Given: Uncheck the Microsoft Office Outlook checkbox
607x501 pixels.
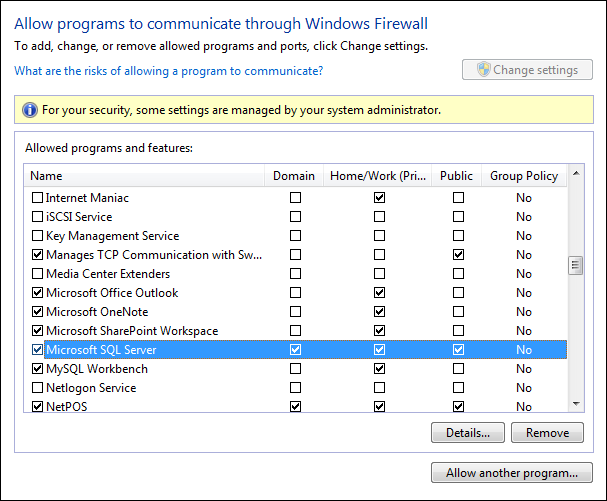Looking at the screenshot, I should [x=37, y=292].
